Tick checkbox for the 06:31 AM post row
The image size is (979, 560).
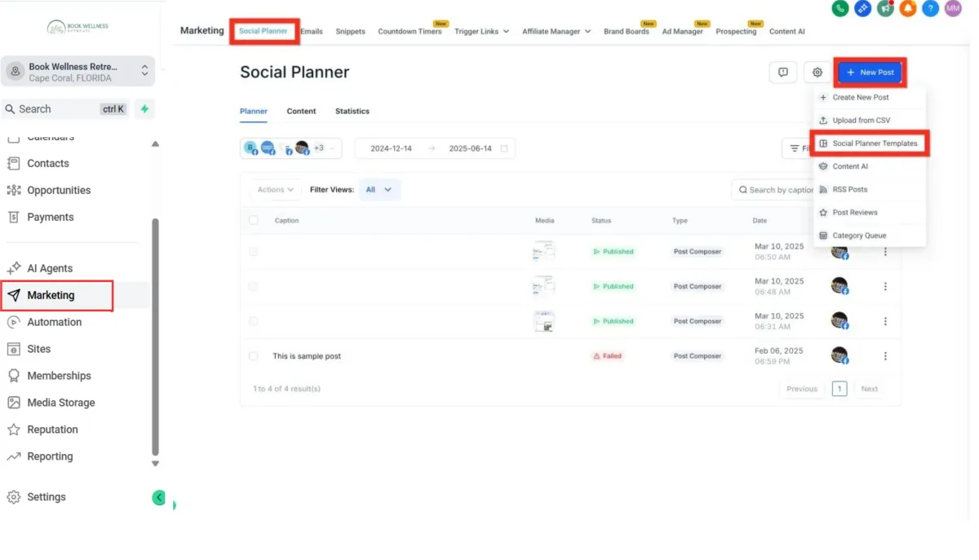click(x=253, y=321)
